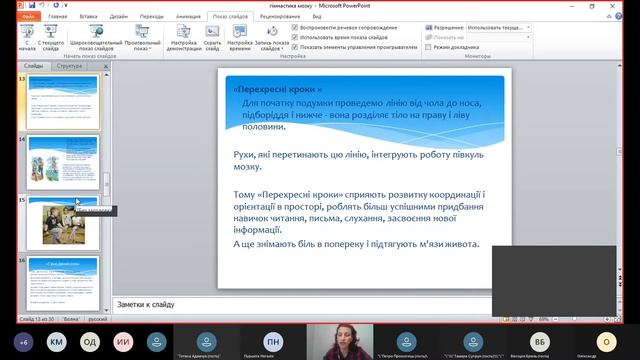This screenshot has height=360, width=640.
Task: Switch to the Рецензирование (Review) tab
Action: (x=280, y=16)
